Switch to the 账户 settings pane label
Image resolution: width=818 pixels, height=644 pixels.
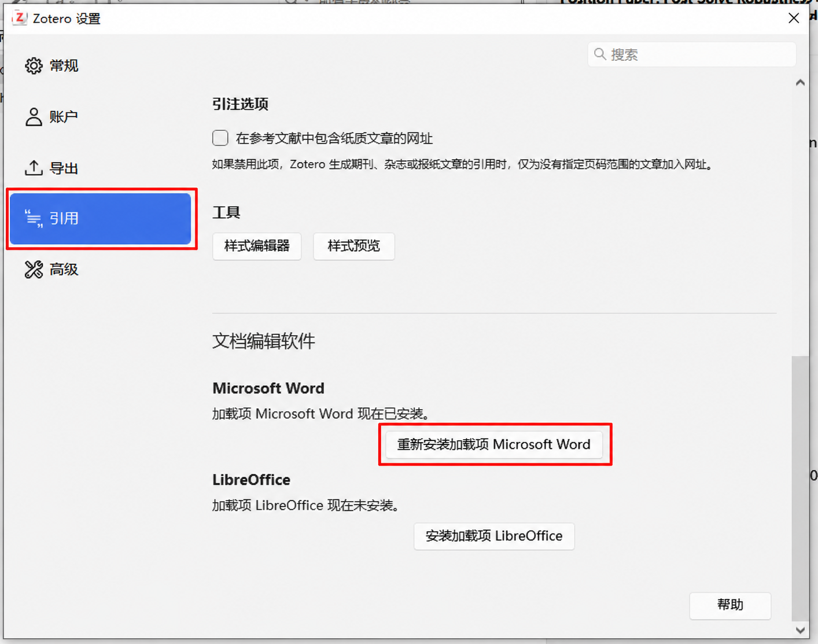[x=64, y=117]
